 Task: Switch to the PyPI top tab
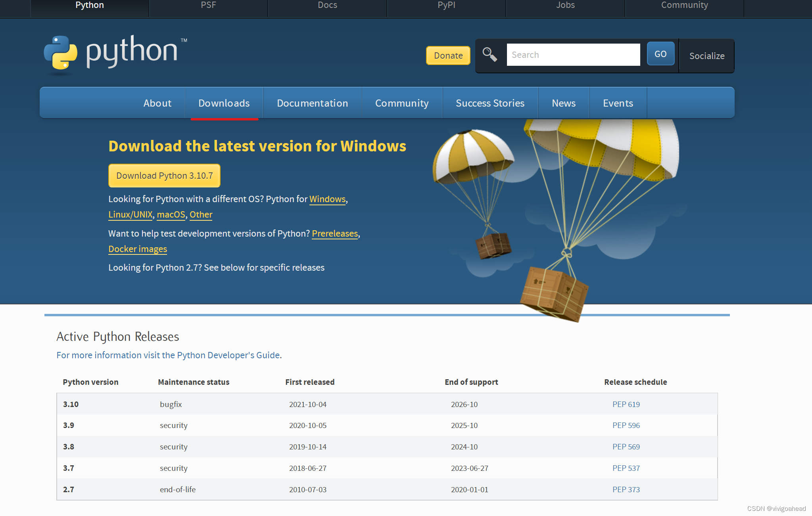pyautogui.click(x=446, y=5)
